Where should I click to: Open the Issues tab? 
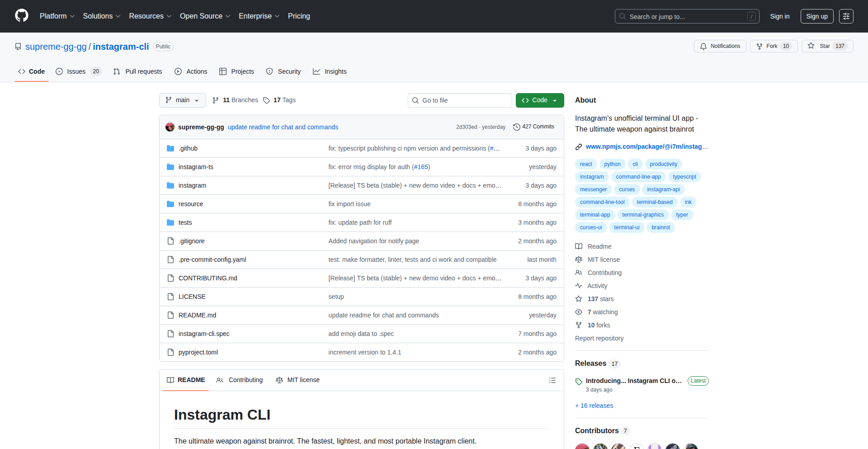pos(79,71)
